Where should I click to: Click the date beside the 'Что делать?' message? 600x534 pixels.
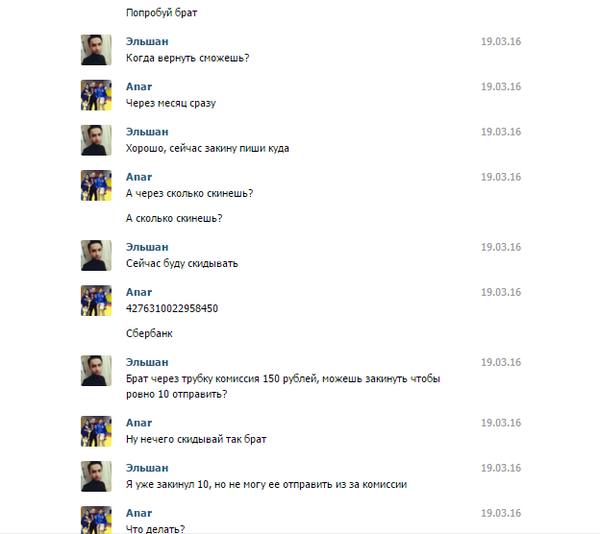[x=501, y=514]
